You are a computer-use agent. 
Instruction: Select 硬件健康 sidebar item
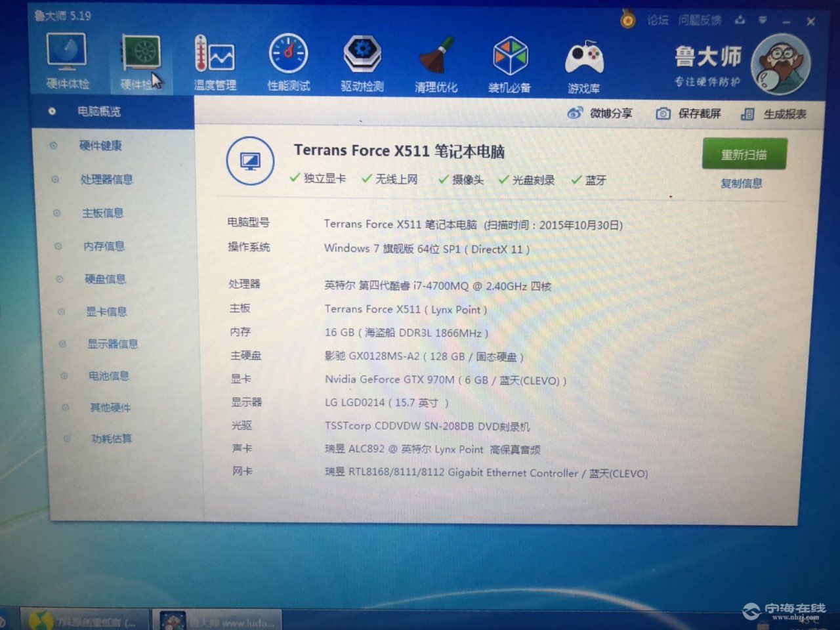(100, 145)
